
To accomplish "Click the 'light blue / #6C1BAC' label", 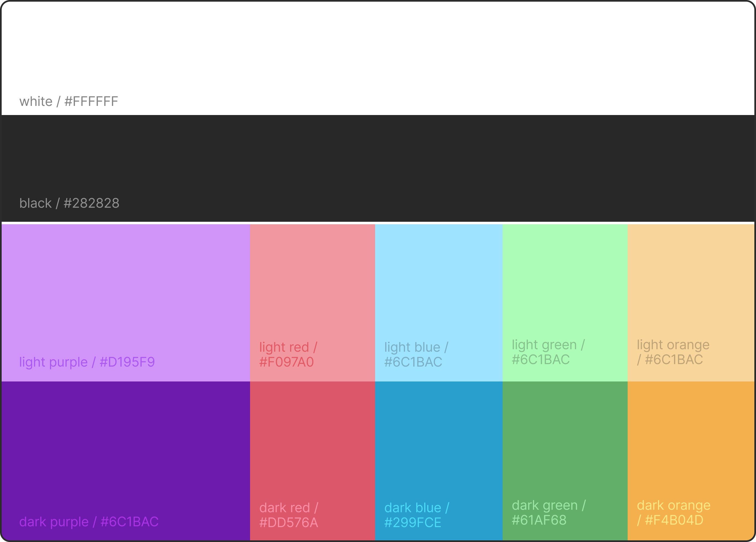I will 416,354.
